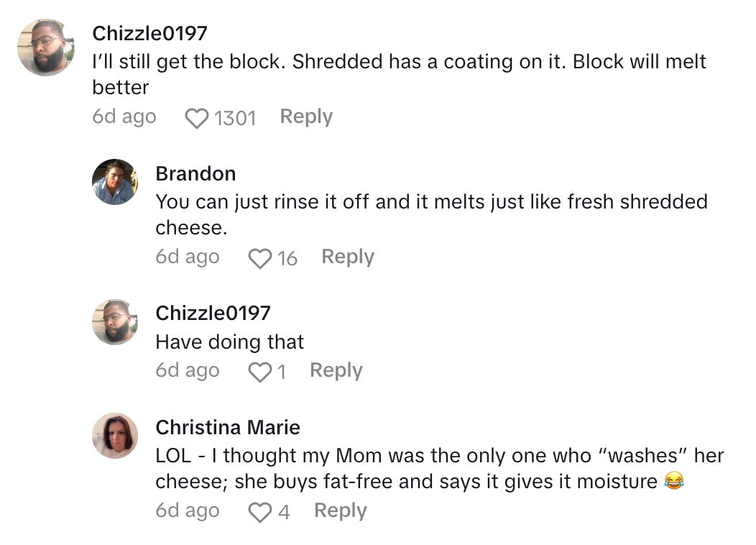The height and width of the screenshot is (545, 756).
Task: Click the like count 16 on Brandon's reply
Action: pos(287,258)
